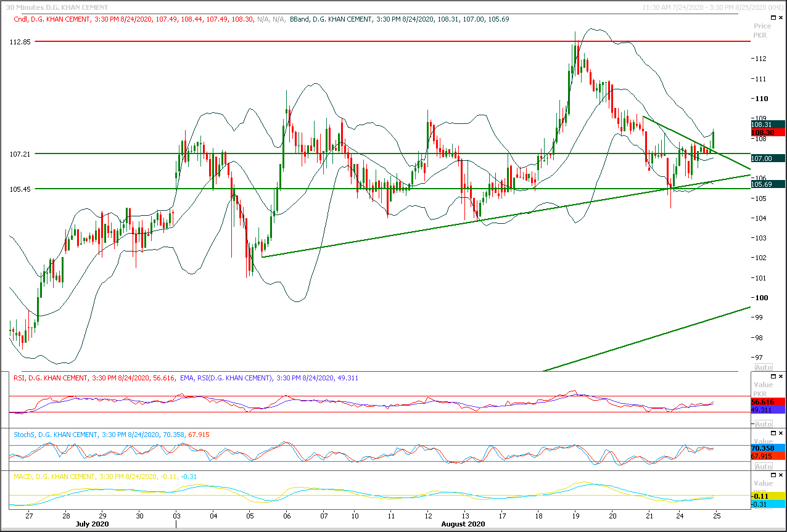Click the Auto scale button under price axis
This screenshot has height=532, width=787.
coord(764,367)
